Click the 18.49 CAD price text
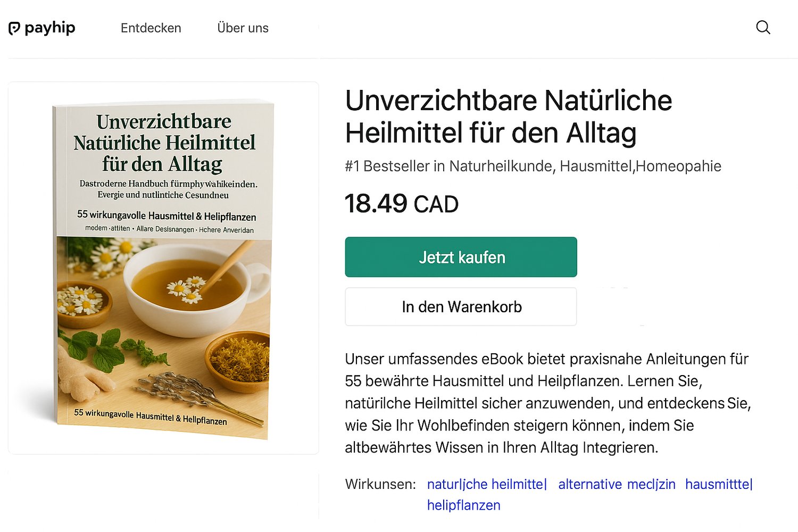The height and width of the screenshot is (532, 798). click(x=402, y=204)
